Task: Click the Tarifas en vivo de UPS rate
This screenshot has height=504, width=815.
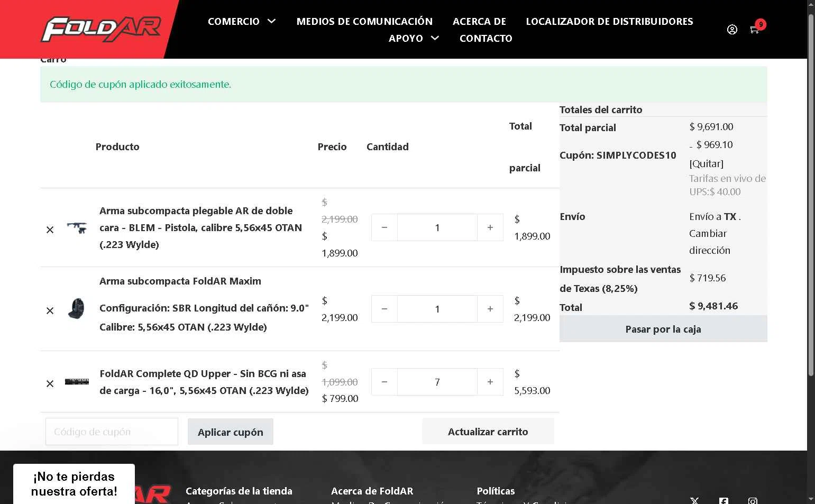Action: pyautogui.click(x=727, y=185)
